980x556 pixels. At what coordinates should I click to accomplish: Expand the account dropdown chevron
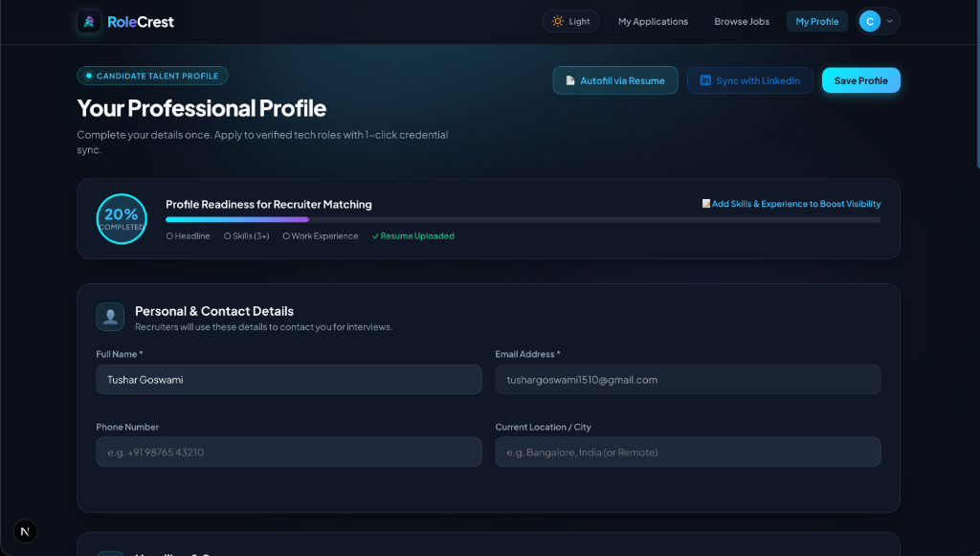click(x=889, y=21)
